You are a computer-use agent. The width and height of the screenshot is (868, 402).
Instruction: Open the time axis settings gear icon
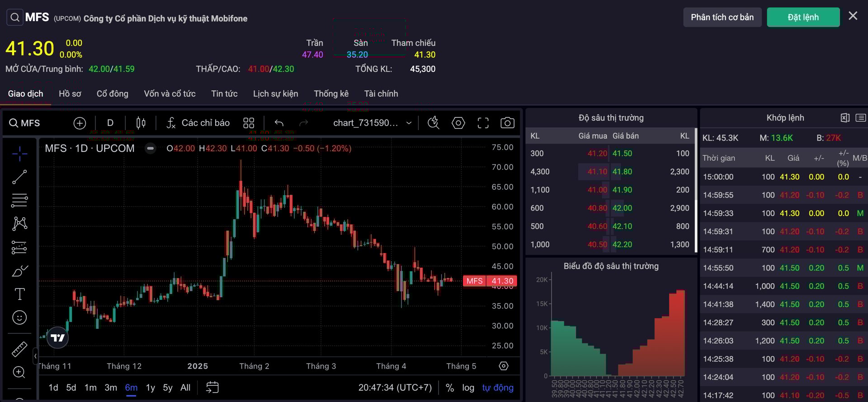pyautogui.click(x=504, y=366)
